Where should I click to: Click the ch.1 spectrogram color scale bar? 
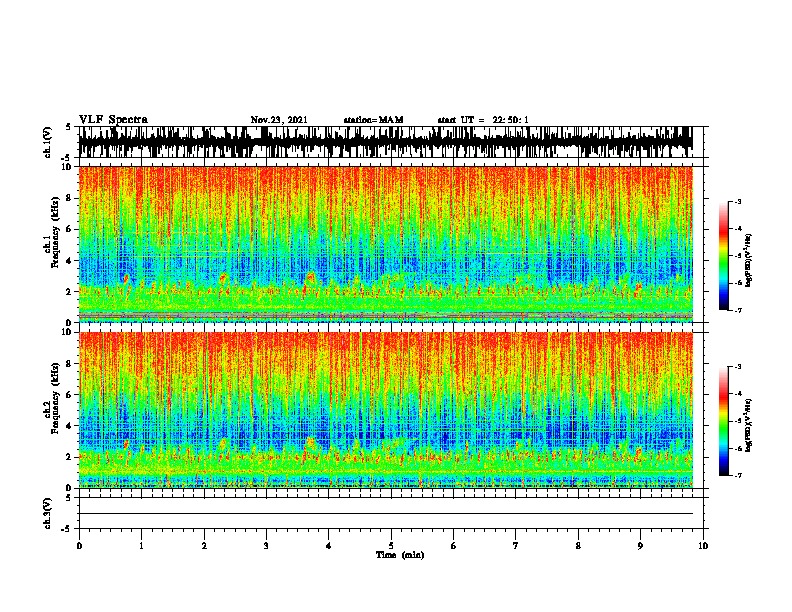point(724,256)
